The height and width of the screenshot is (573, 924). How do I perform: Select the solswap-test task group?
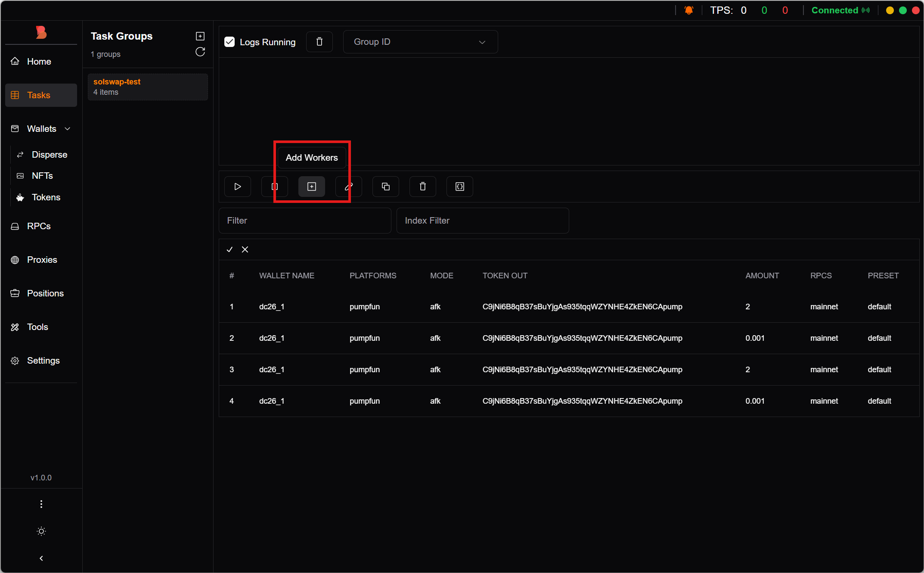pyautogui.click(x=148, y=87)
